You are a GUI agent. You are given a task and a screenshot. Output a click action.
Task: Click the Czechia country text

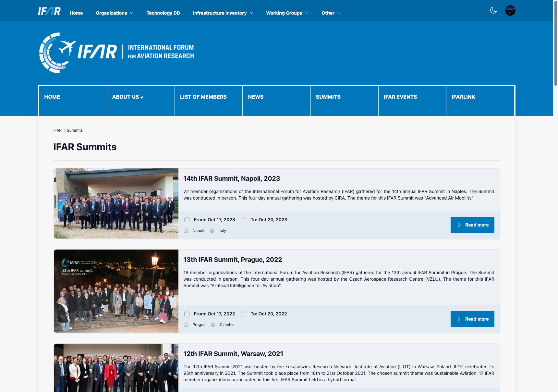(227, 325)
